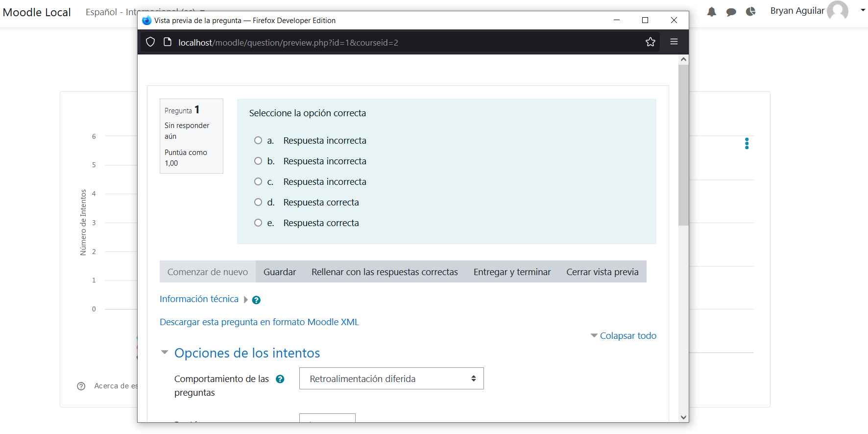Bookmark this page with star icon
The image size is (868, 434).
(650, 42)
